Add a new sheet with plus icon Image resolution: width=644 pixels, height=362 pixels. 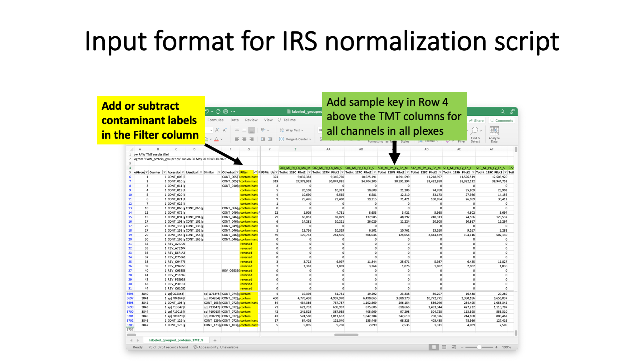[x=215, y=340]
